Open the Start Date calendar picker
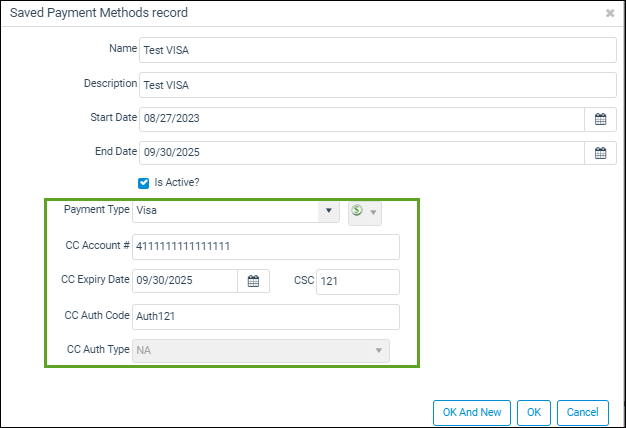Image resolution: width=626 pixels, height=428 pixels. click(x=600, y=119)
